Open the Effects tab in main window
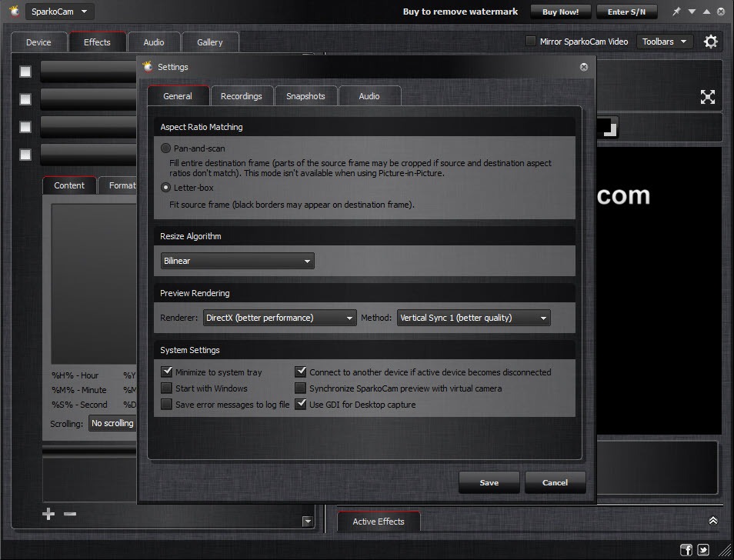The image size is (734, 560). pyautogui.click(x=97, y=42)
